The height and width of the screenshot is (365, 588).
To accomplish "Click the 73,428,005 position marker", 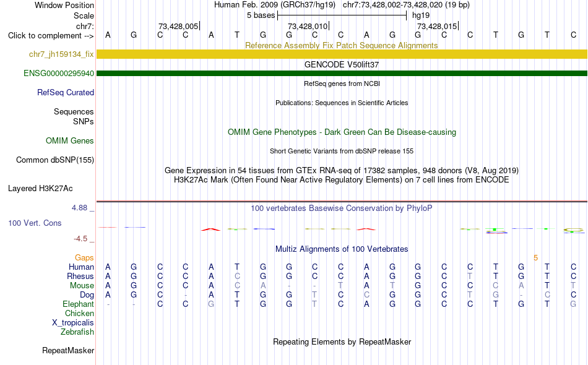I will click(x=179, y=26).
